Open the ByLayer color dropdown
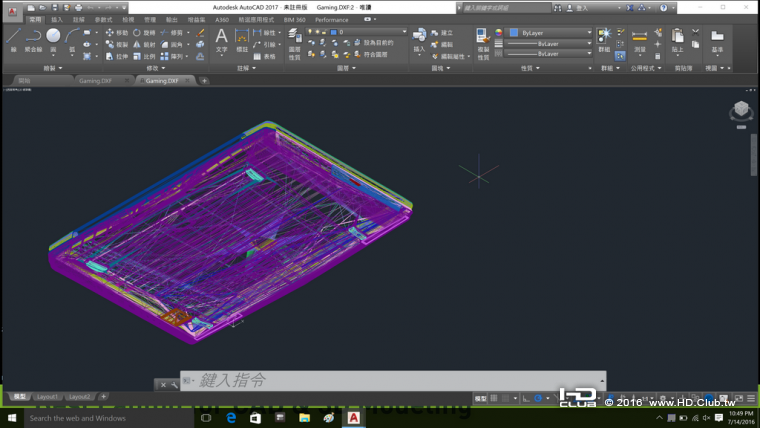760x428 pixels. point(548,32)
